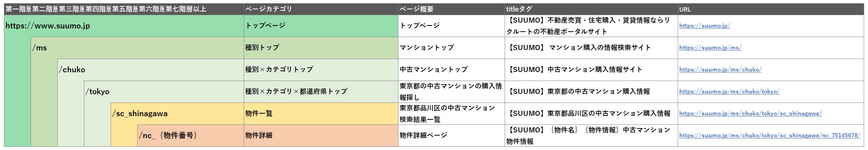Open the https://suumo.jp/ link
The width and height of the screenshot is (868, 150).
(704, 26)
